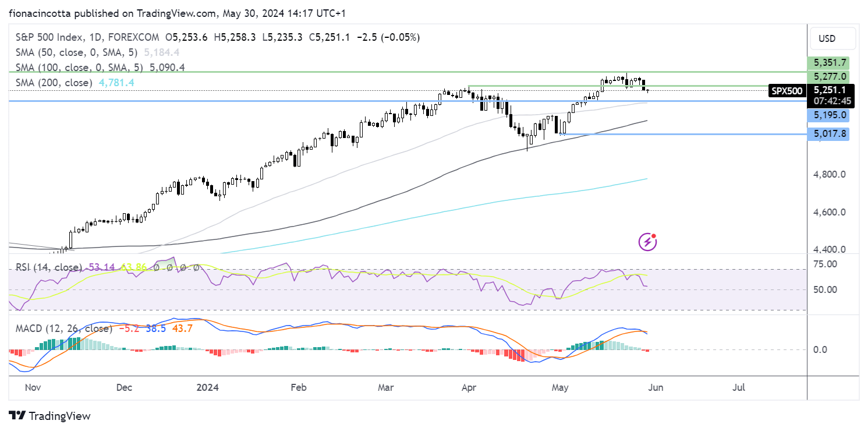The image size is (868, 431).
Task: Open the USD currency selector
Action: click(832, 38)
